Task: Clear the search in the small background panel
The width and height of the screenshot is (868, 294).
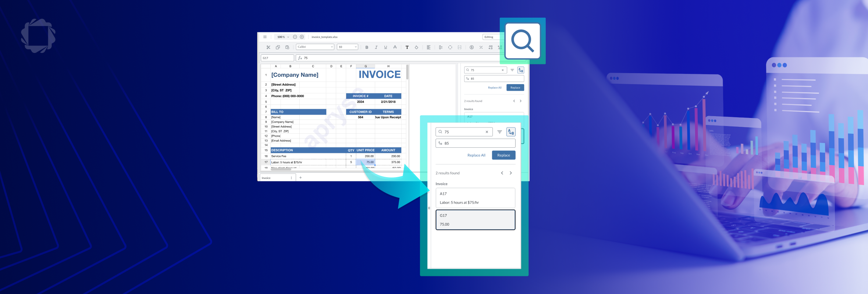Action: coord(503,70)
